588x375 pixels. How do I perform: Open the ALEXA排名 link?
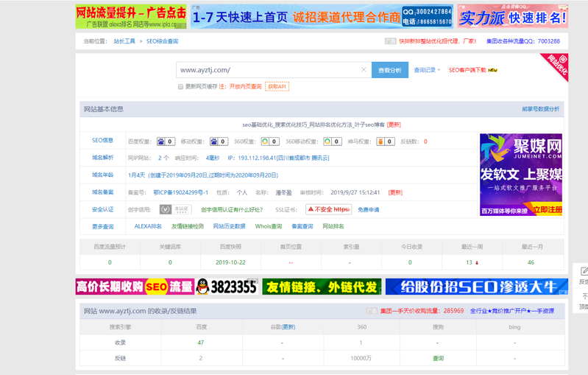pos(148,226)
